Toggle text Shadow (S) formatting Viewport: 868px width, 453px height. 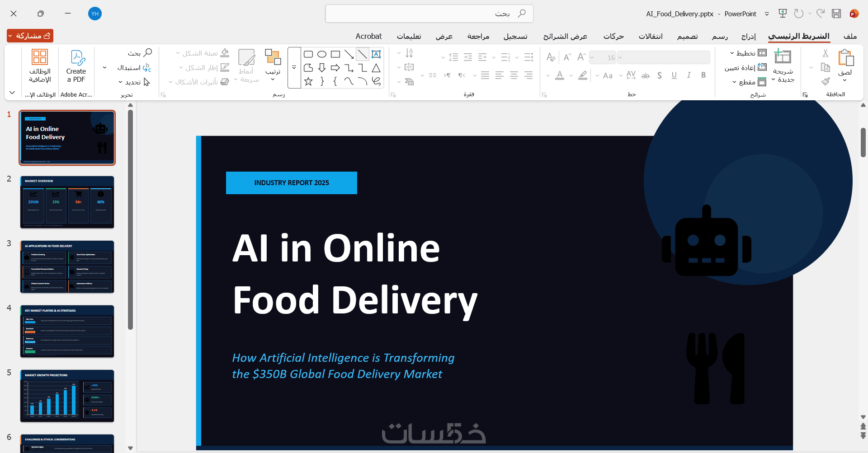tap(660, 75)
